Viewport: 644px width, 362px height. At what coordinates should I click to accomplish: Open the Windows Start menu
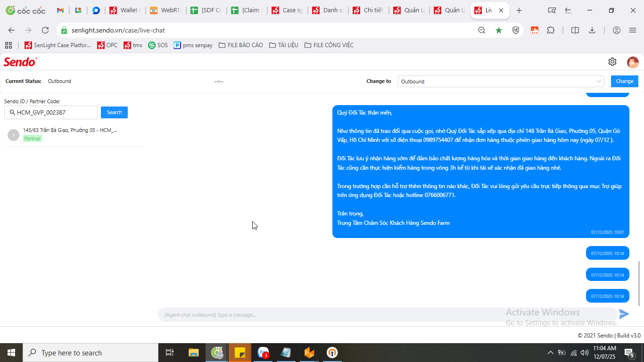11,353
